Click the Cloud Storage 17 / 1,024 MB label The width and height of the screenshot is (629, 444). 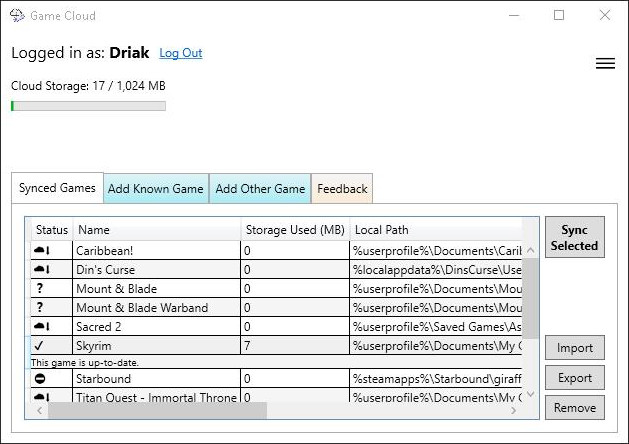pos(88,86)
